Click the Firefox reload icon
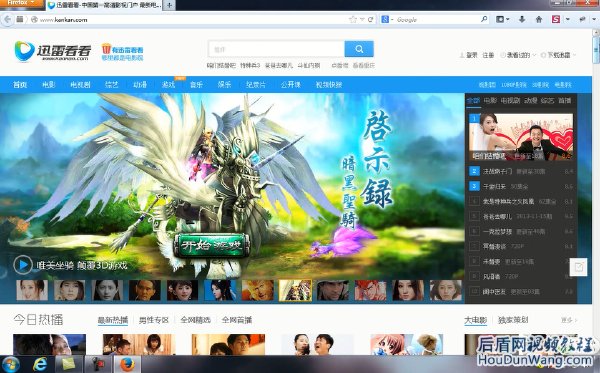 point(370,19)
